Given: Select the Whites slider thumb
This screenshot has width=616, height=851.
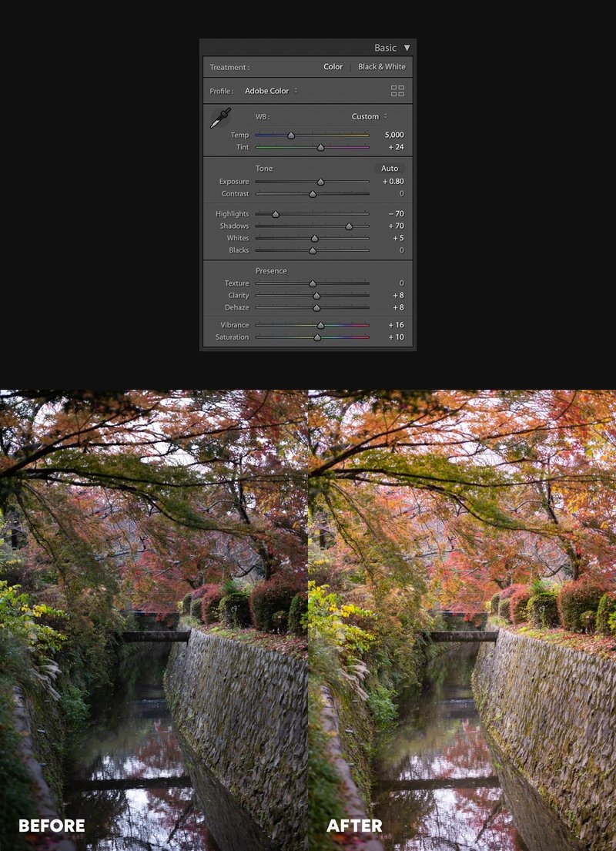Looking at the screenshot, I should (313, 239).
